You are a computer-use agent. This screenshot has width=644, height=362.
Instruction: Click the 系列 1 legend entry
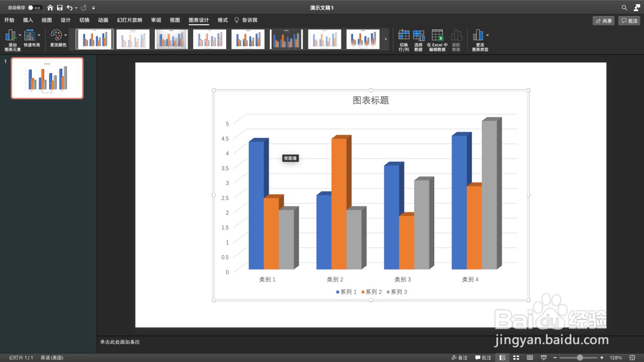(x=346, y=292)
